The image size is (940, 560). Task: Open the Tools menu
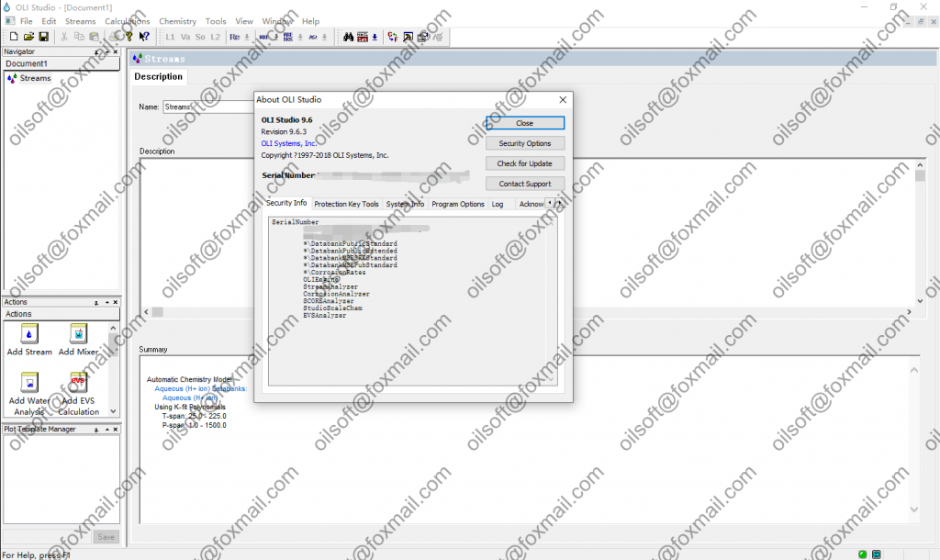tap(216, 21)
